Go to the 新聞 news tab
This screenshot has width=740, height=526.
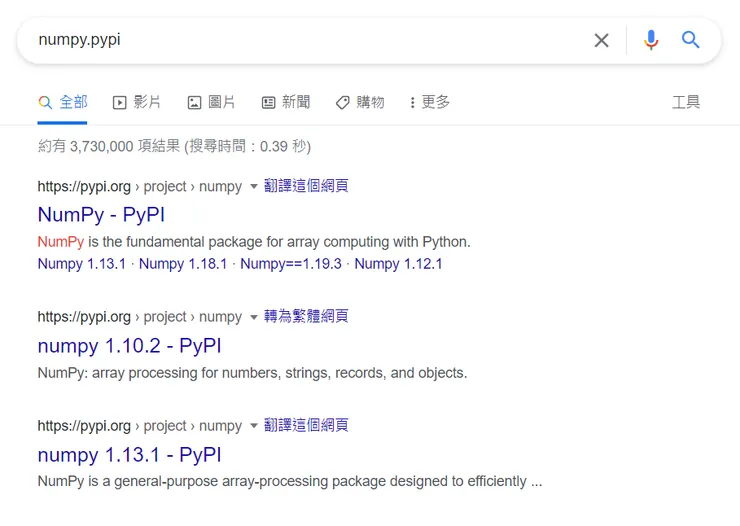coord(285,102)
